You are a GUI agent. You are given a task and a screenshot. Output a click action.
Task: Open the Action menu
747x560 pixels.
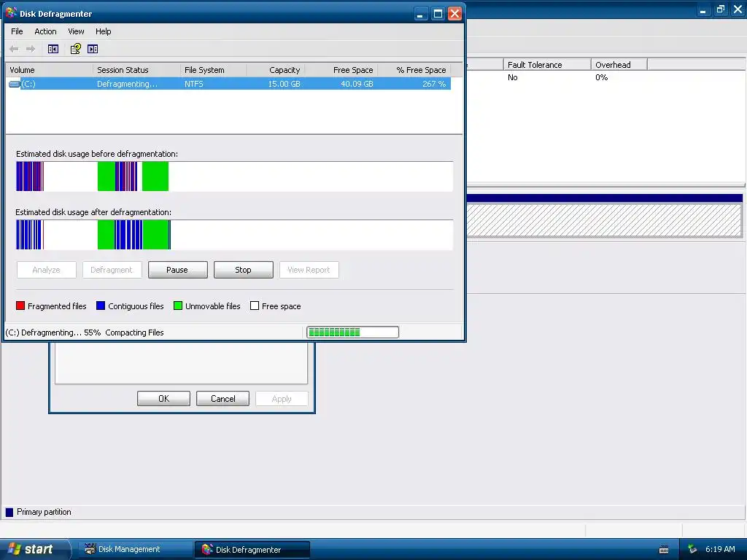pyautogui.click(x=45, y=31)
